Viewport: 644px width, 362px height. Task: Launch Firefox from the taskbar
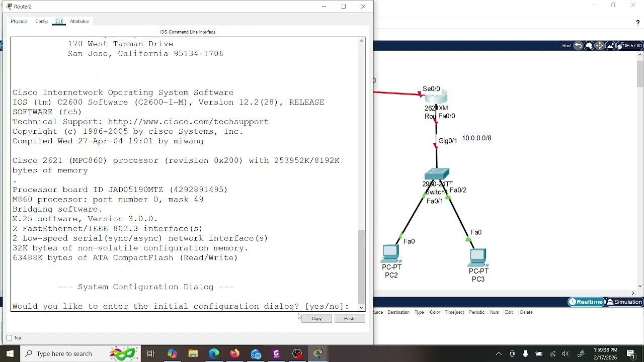pos(235,353)
